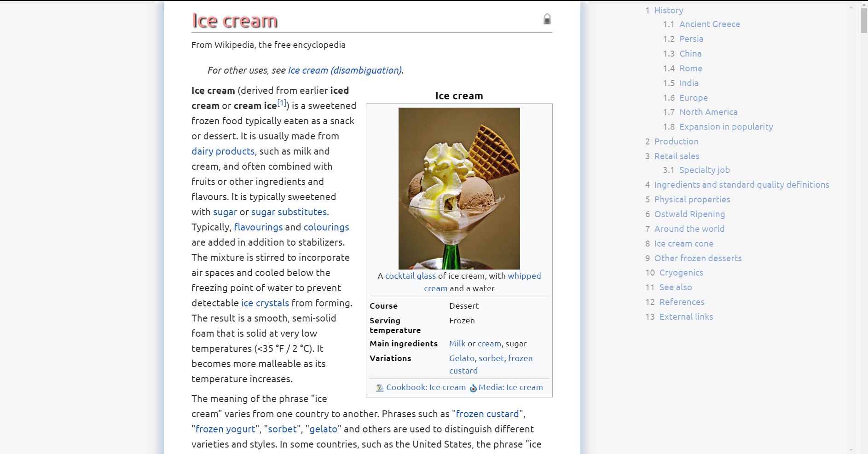Go to References section

coord(682,302)
